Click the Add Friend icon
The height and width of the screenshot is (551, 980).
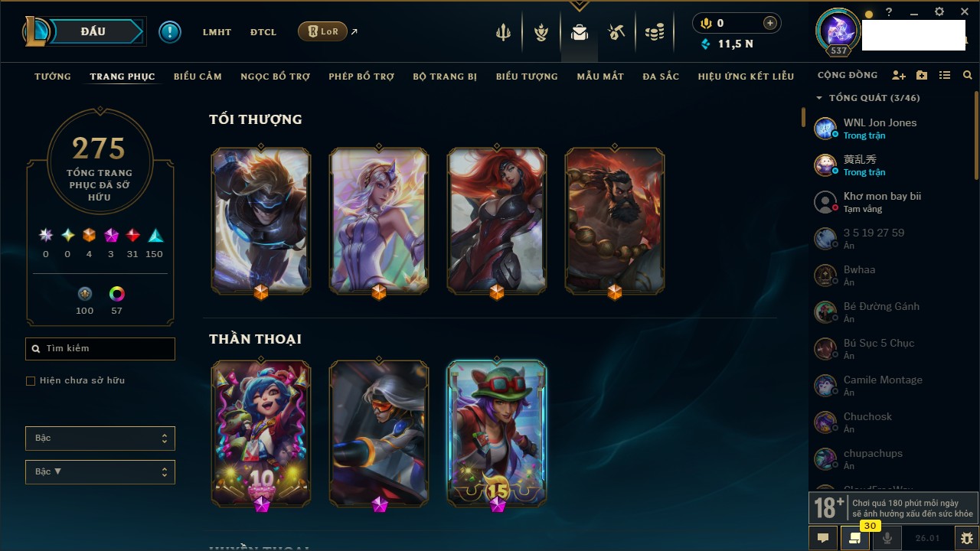[x=899, y=76]
